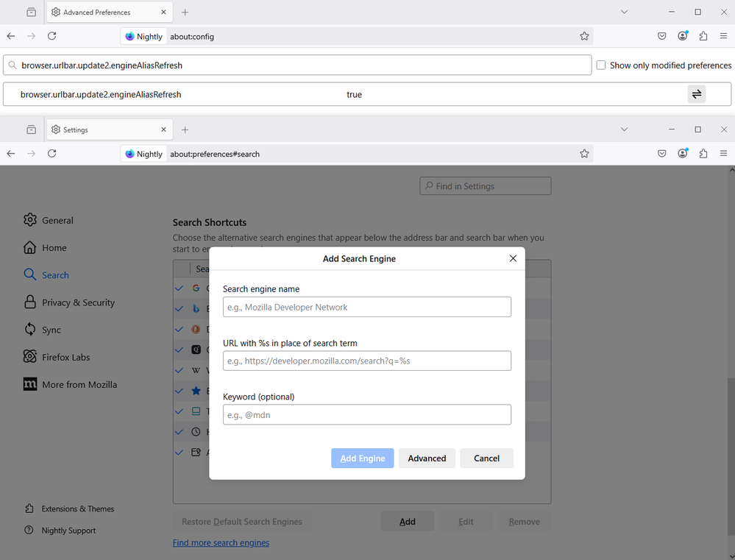Click the toggle button for engineAliasRefresh preference

coord(696,94)
